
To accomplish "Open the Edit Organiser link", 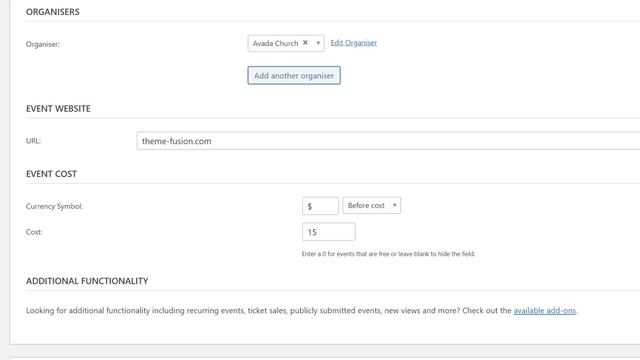I will coord(353,42).
